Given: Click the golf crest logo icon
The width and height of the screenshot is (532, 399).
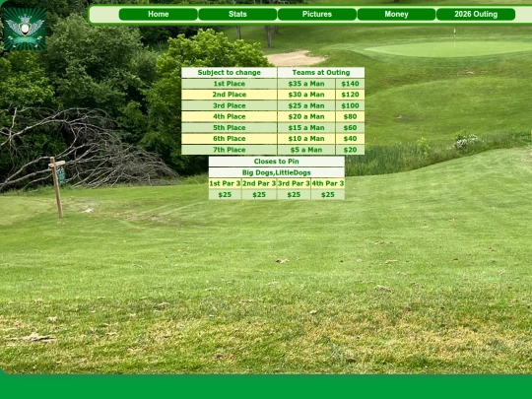Looking at the screenshot, I should pyautogui.click(x=25, y=29).
